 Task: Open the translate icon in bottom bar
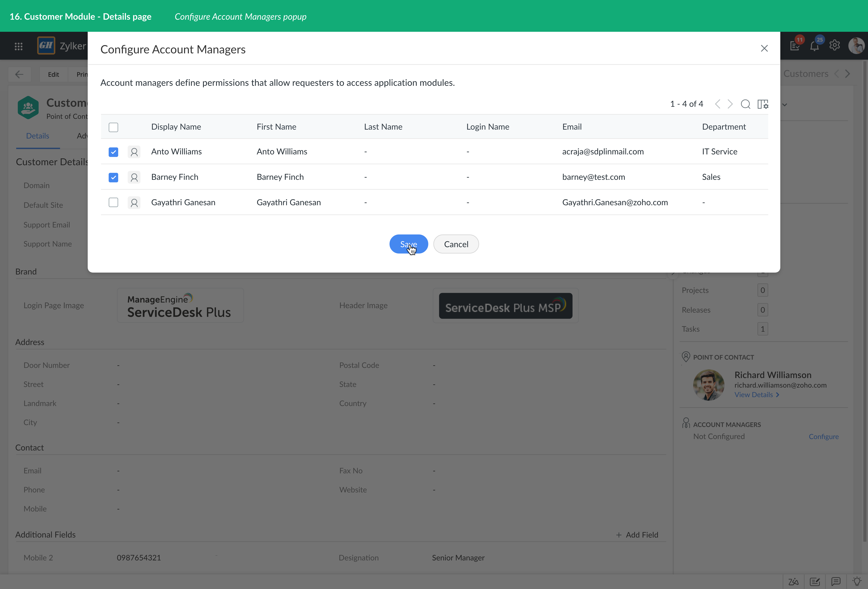pyautogui.click(x=793, y=582)
